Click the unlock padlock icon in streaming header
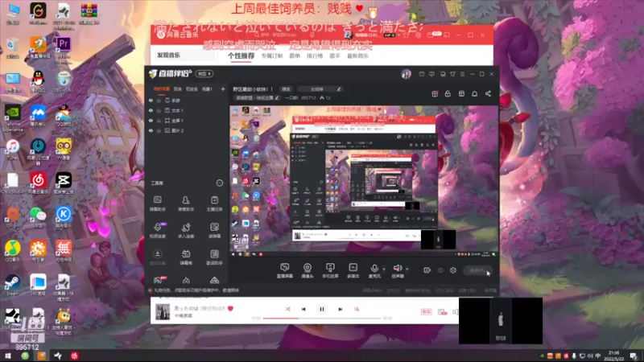 point(448,94)
